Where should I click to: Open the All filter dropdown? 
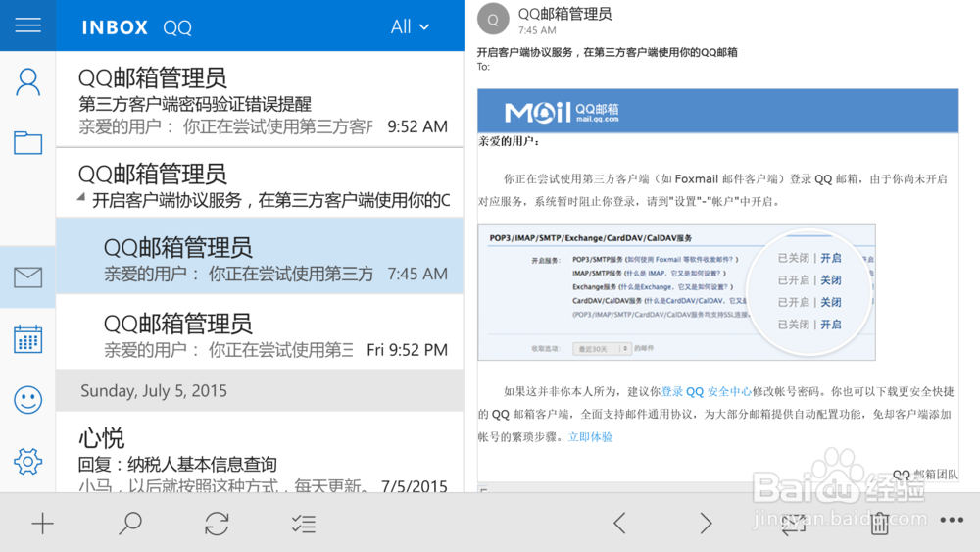click(410, 26)
